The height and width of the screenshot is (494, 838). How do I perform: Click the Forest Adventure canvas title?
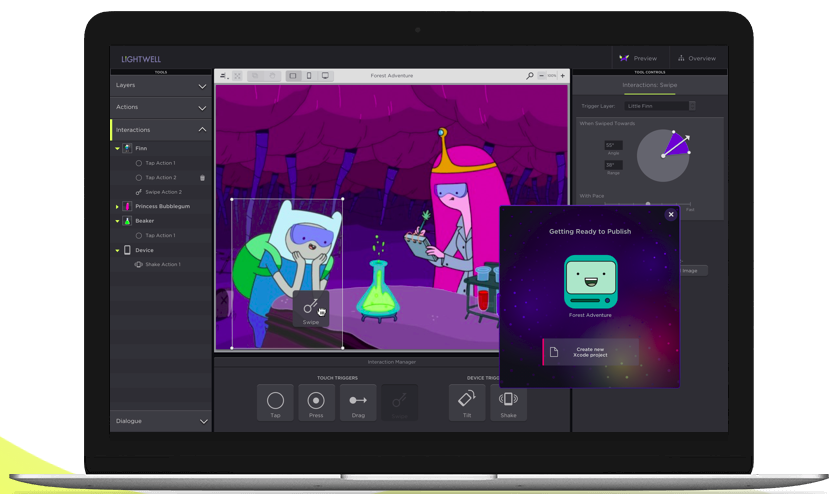pyautogui.click(x=392, y=76)
